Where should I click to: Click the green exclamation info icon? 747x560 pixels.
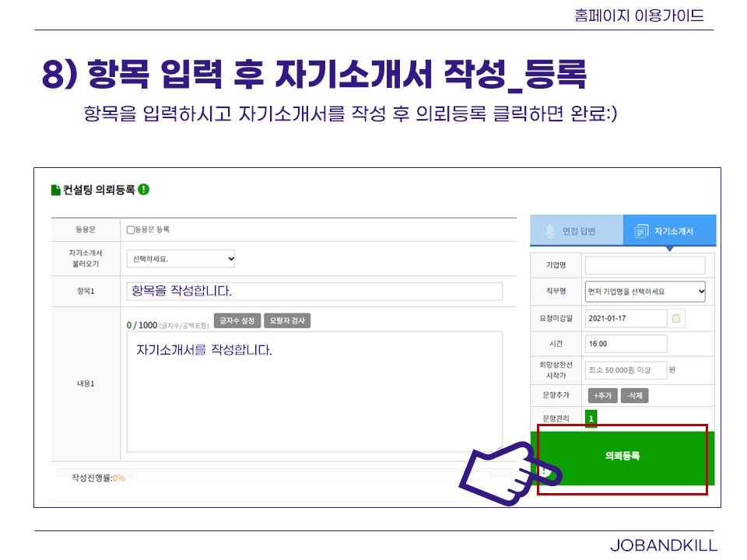point(144,189)
